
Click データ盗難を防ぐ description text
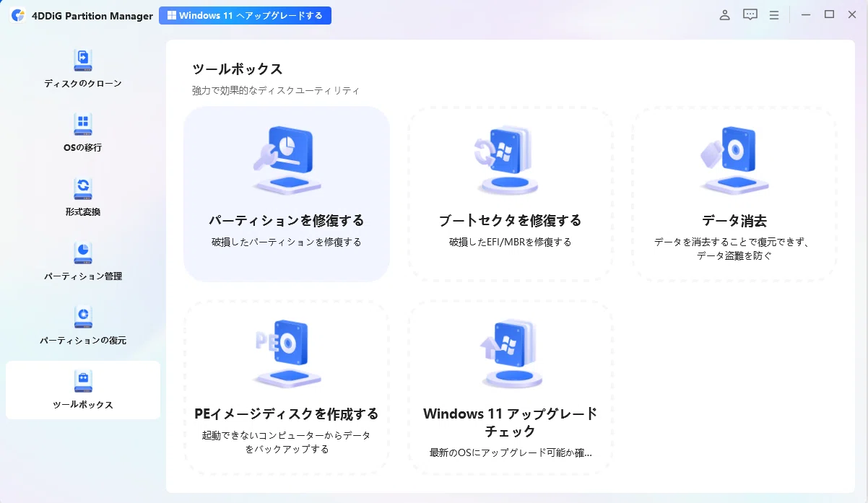coord(734,255)
